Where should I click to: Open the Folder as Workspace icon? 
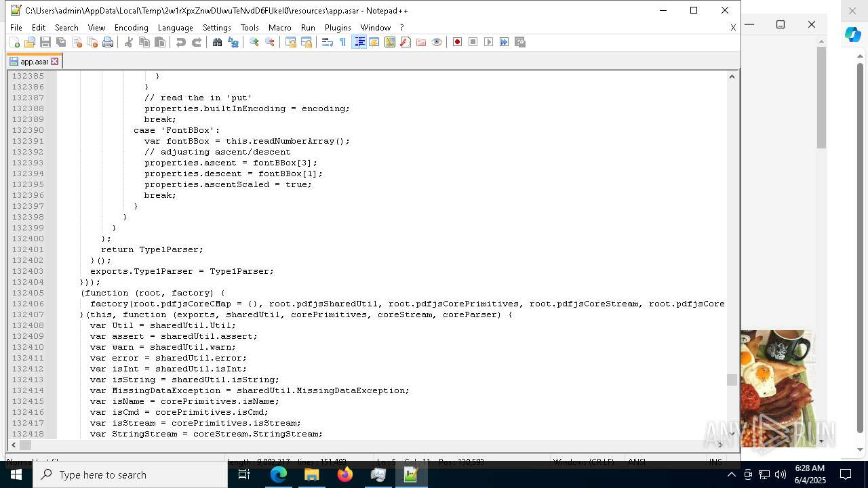(x=421, y=42)
